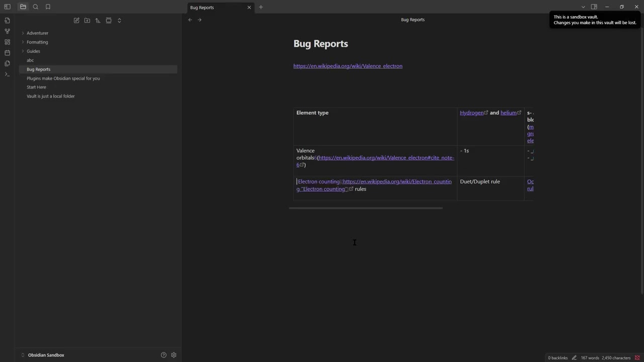Image resolution: width=644 pixels, height=362 pixels.
Task: Toggle editing mode pencil in status bar
Action: pos(574,358)
